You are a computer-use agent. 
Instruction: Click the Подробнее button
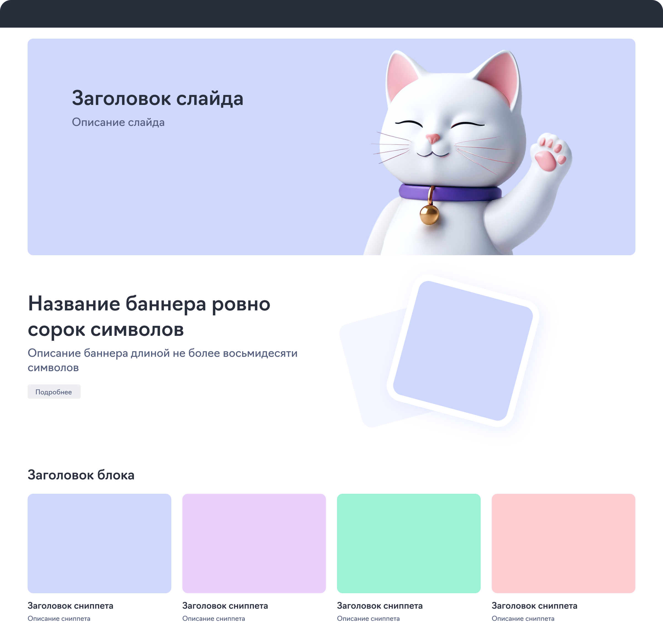(x=54, y=392)
